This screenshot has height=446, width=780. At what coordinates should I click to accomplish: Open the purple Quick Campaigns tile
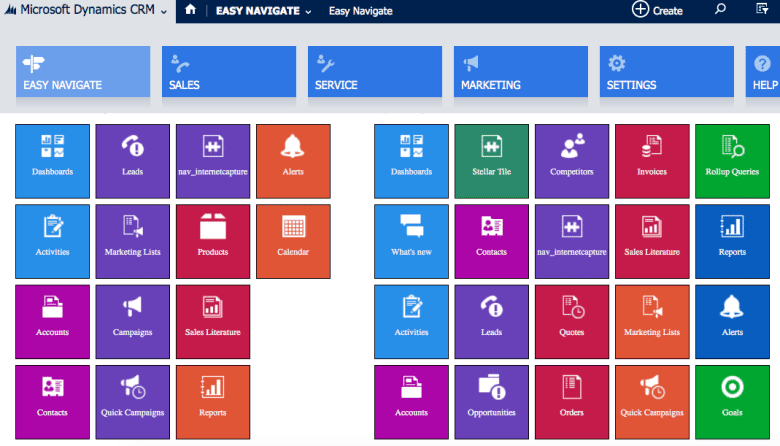(x=132, y=402)
